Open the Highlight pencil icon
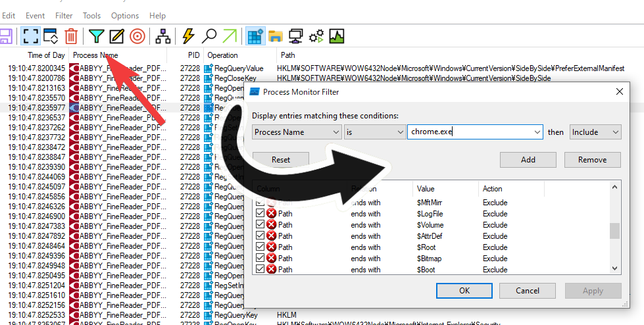Image resolution: width=644 pixels, height=325 pixels. click(x=116, y=36)
